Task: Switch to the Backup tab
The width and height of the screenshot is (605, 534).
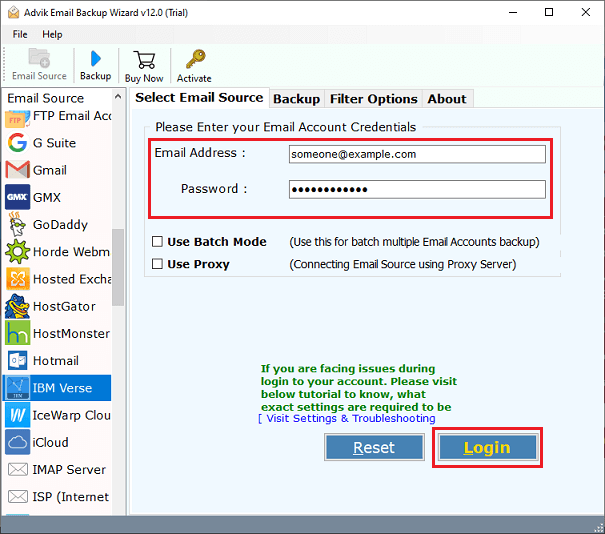Action: (296, 99)
